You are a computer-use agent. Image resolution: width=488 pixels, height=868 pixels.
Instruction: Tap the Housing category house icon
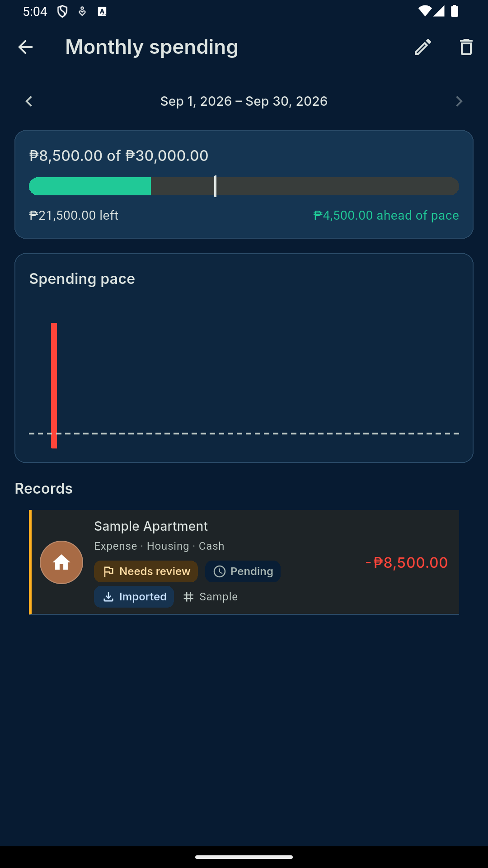point(61,562)
